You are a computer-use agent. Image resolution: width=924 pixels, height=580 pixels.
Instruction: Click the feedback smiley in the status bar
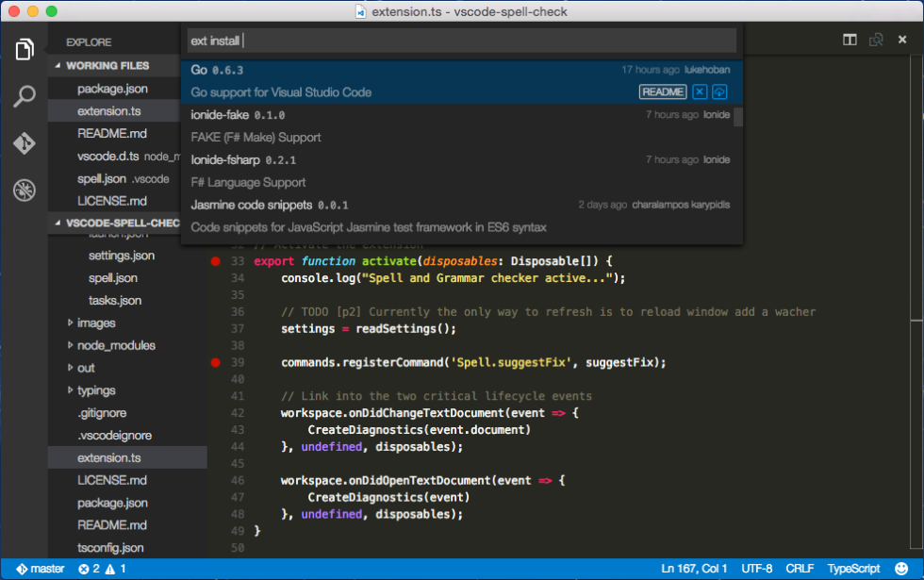(902, 569)
